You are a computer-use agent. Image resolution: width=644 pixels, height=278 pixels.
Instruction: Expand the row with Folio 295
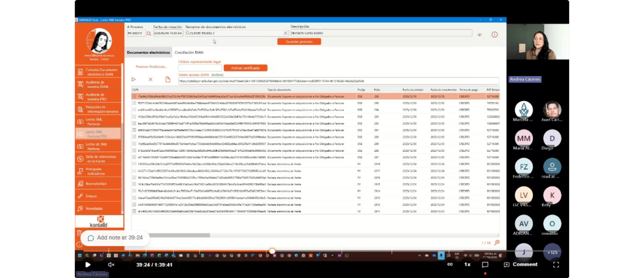pos(134,103)
